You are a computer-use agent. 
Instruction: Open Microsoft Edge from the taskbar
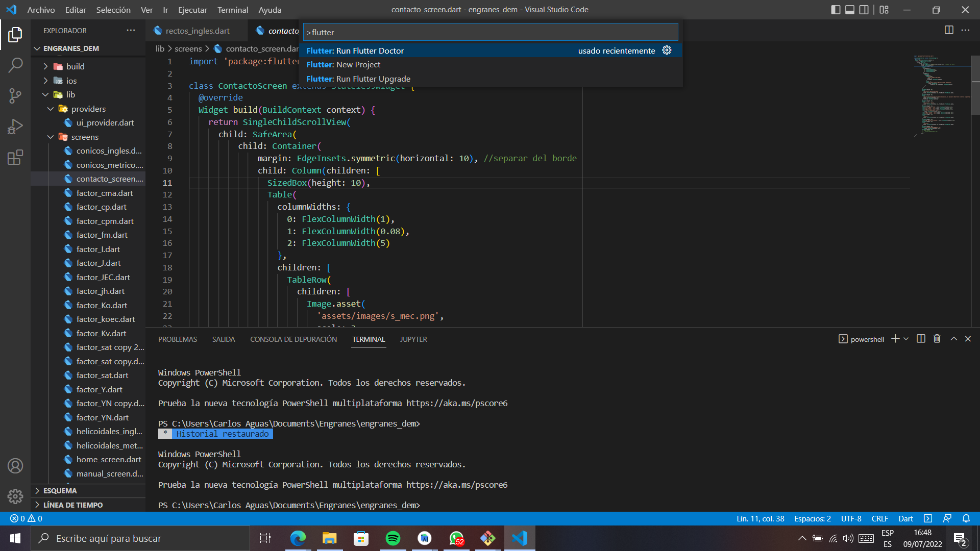pyautogui.click(x=298, y=538)
